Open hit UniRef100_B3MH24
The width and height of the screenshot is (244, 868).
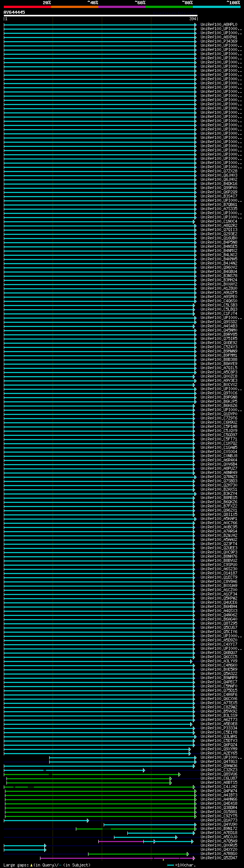[219, 280]
